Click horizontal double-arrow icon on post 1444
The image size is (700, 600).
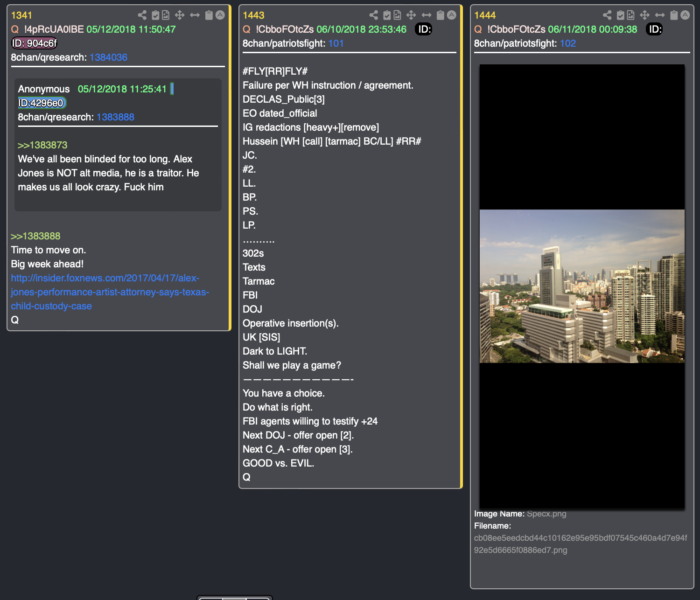(660, 15)
